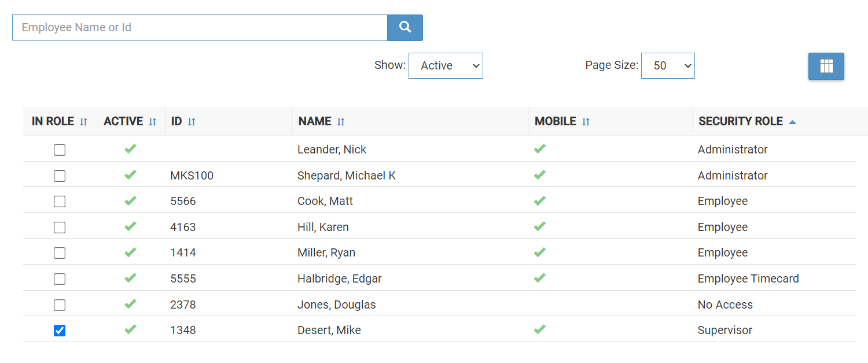Reverse the Security Role sort arrow

(x=792, y=122)
